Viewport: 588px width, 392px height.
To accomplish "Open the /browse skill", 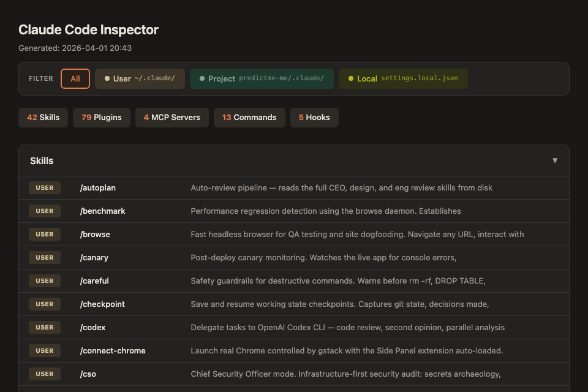I will [94, 234].
